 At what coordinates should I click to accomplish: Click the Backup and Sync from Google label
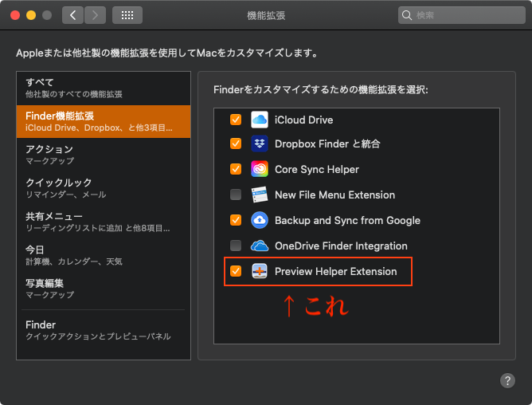coord(347,221)
